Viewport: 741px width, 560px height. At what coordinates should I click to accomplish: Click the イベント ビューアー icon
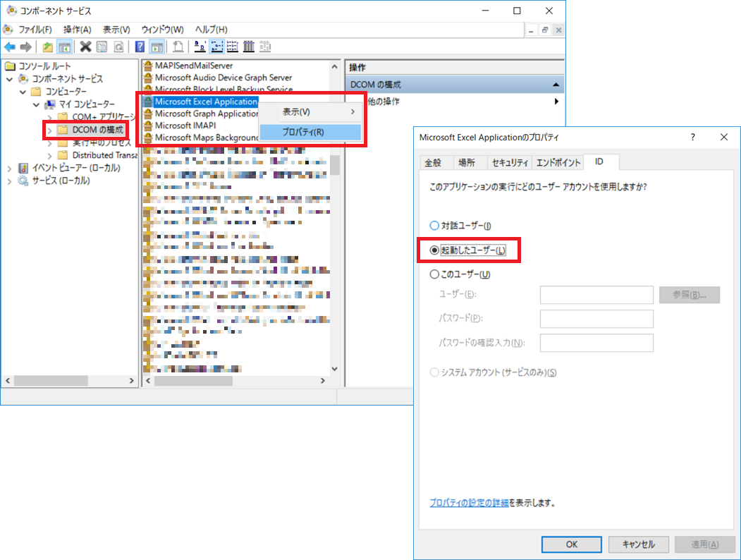23,168
